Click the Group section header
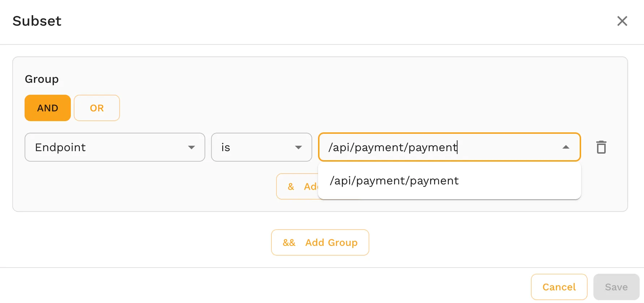The image size is (644, 303). (42, 79)
